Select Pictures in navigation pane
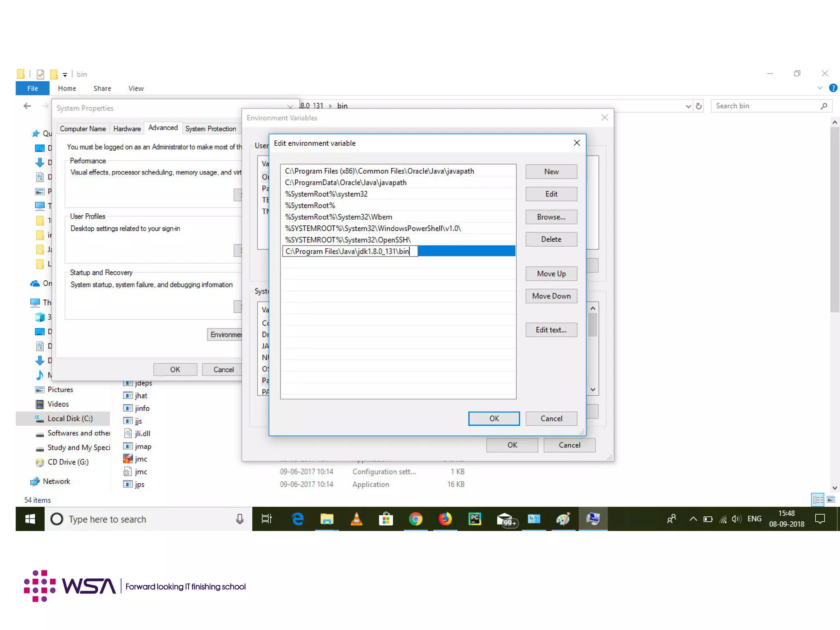The image size is (840, 630). pos(60,389)
